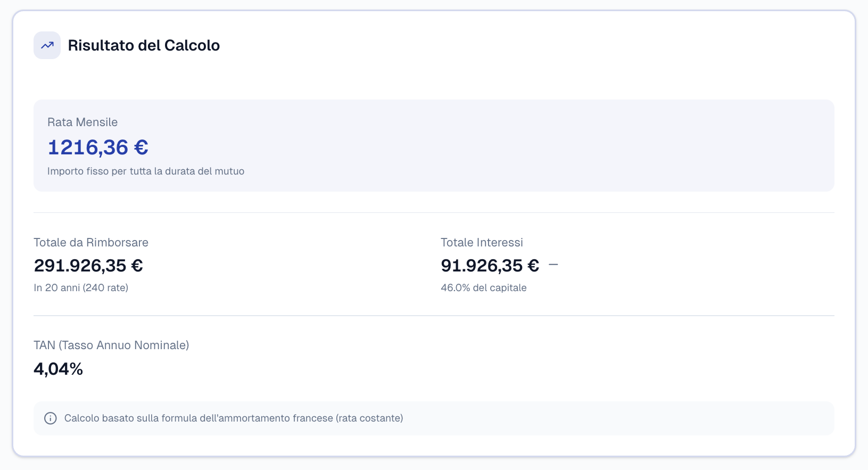The width and height of the screenshot is (868, 470).
Task: Click the Totale da Rimborsare label
Action: coord(91,243)
